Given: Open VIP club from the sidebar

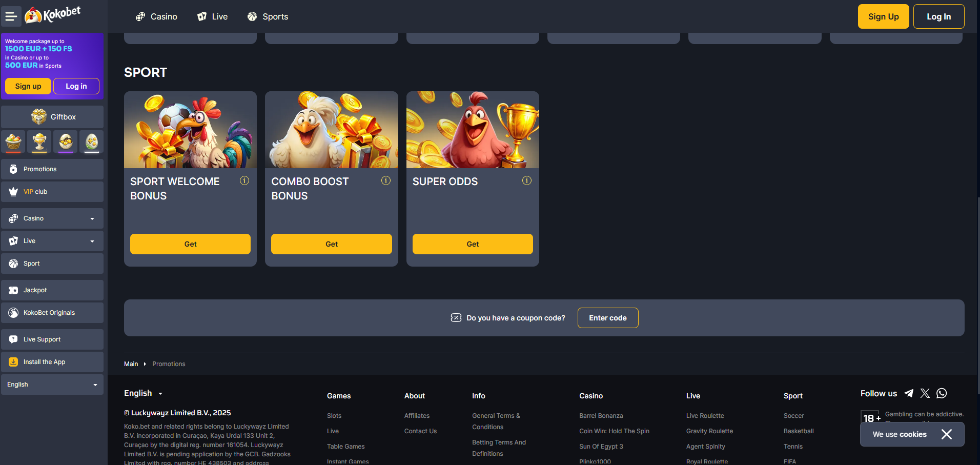Looking at the screenshot, I should pos(52,192).
